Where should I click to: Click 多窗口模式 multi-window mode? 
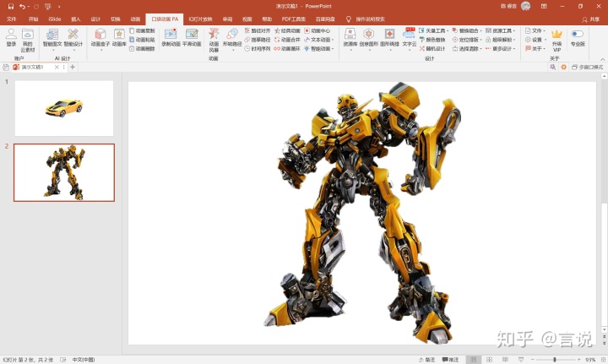pyautogui.click(x=588, y=67)
